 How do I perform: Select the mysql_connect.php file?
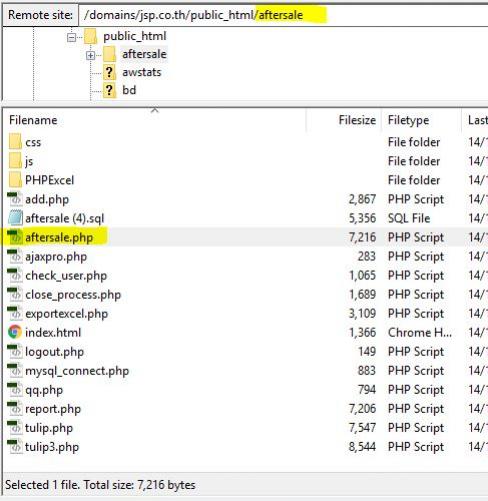(x=77, y=371)
